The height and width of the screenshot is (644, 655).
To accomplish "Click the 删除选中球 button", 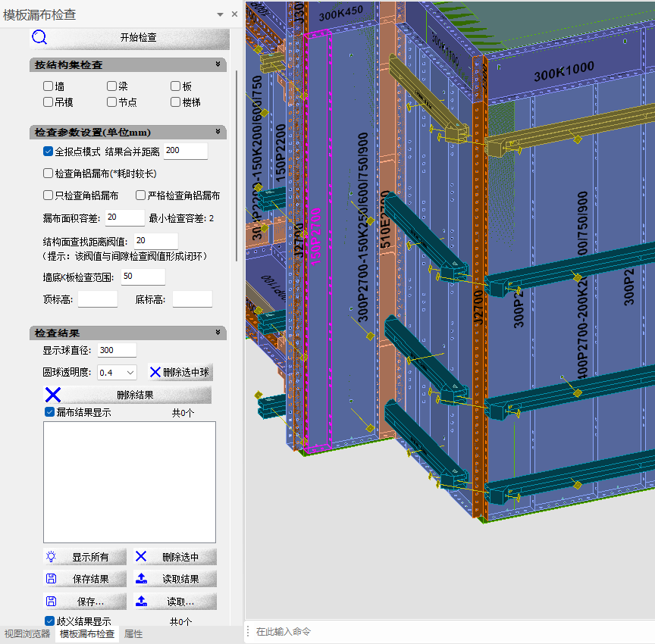I will [180, 372].
